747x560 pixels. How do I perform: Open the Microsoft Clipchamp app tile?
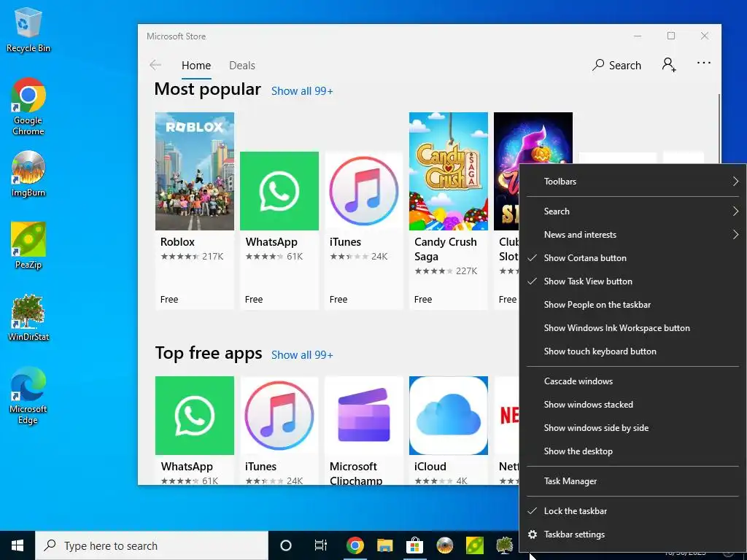[x=364, y=430]
